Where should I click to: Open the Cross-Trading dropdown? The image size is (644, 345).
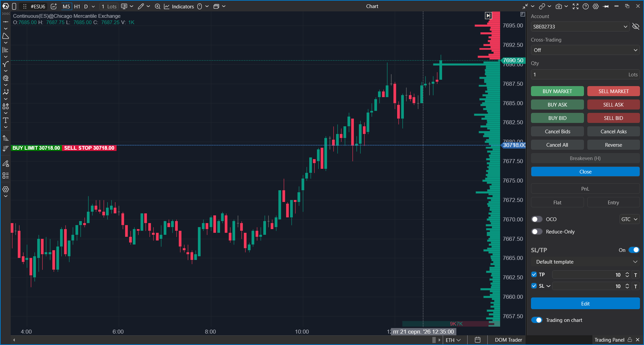point(585,50)
